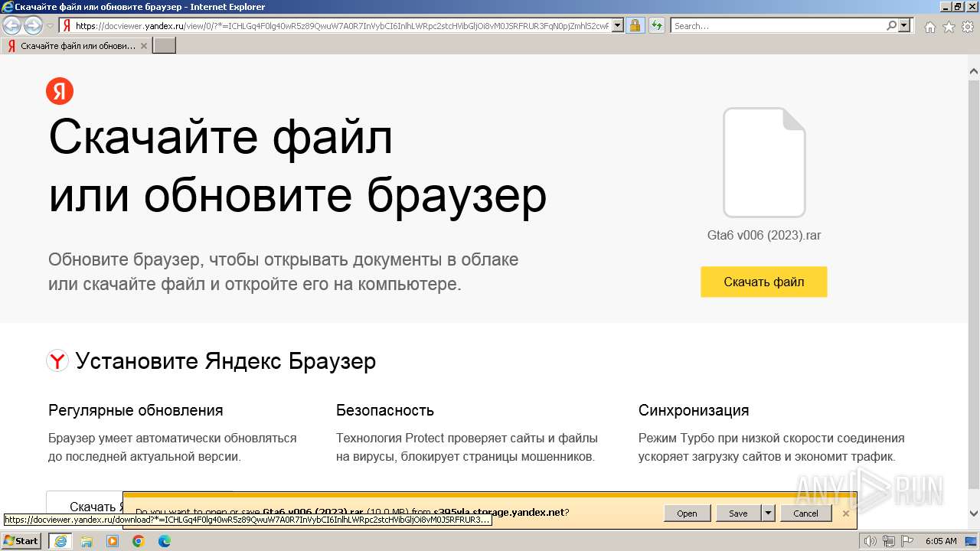The height and width of the screenshot is (551, 980).
Task: Click the 6:05 AM clock
Action: click(x=941, y=541)
